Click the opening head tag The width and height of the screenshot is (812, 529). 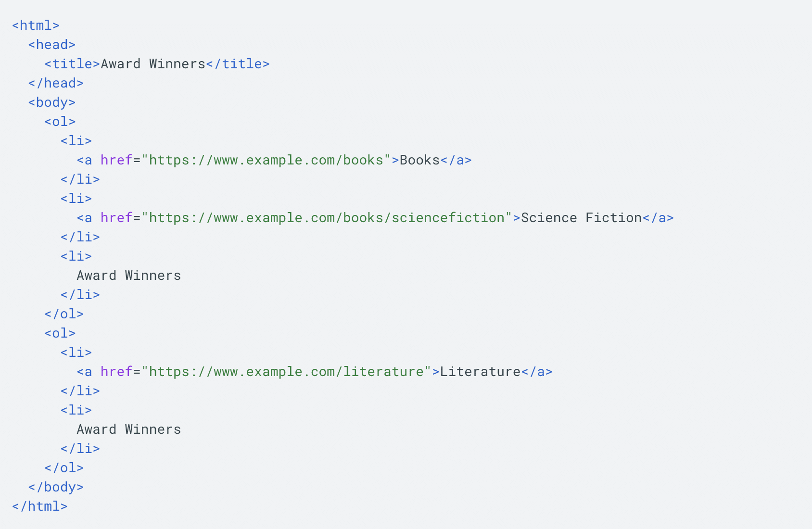[x=52, y=45]
